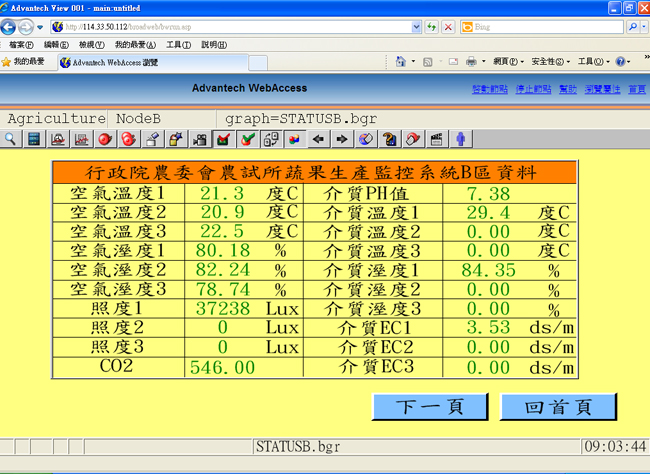Click the eraser over box toolbar icon
Viewport: 650px width, 474px height.
153,139
